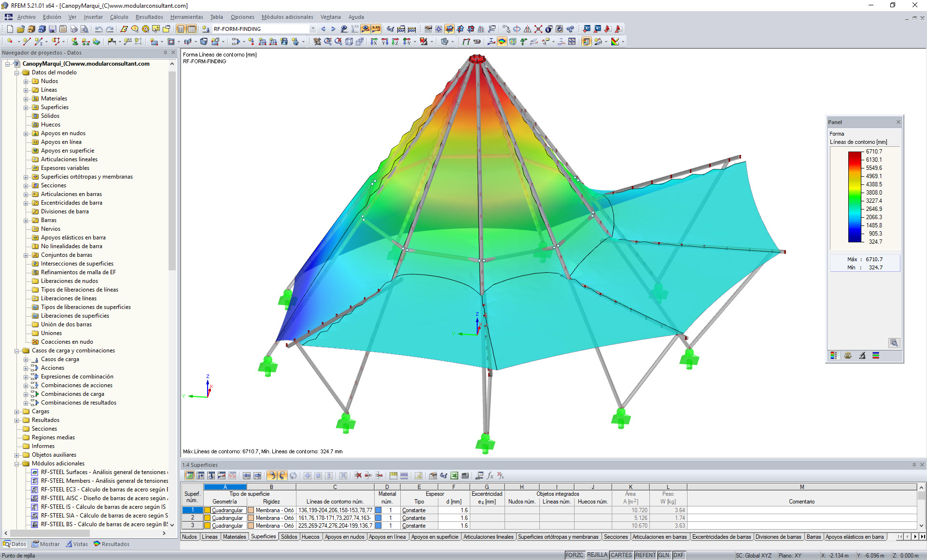927x560 pixels.
Task: Select Cuadrangular geometry cell in row 2
Action: coord(227,518)
